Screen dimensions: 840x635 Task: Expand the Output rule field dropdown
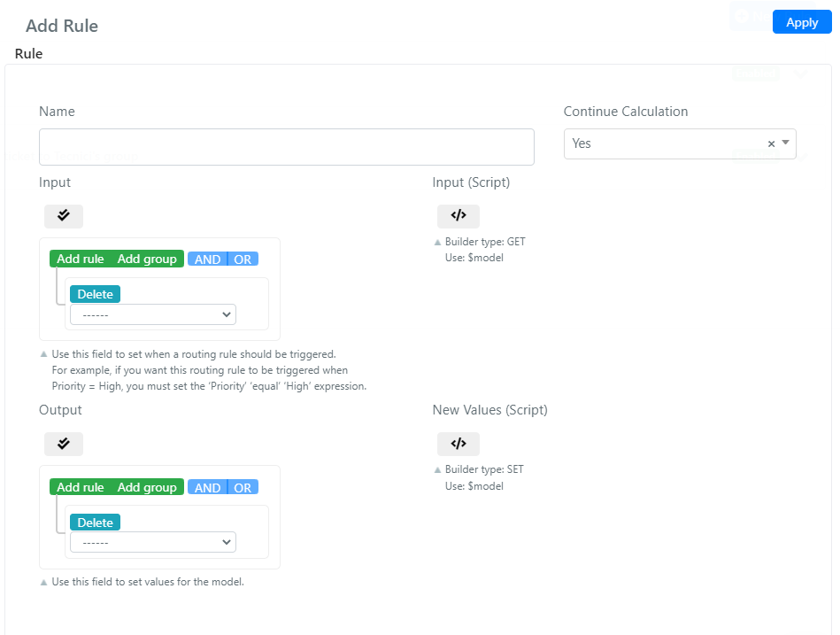[x=153, y=542]
